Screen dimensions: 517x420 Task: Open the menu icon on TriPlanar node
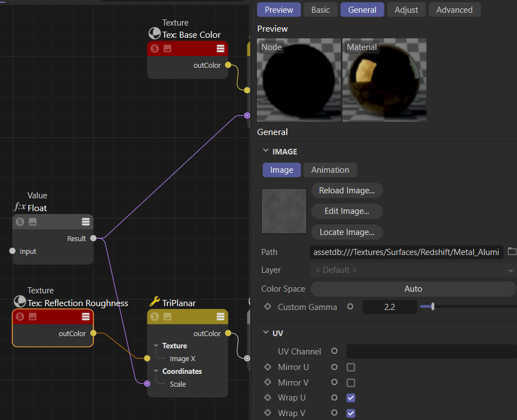pyautogui.click(x=221, y=317)
